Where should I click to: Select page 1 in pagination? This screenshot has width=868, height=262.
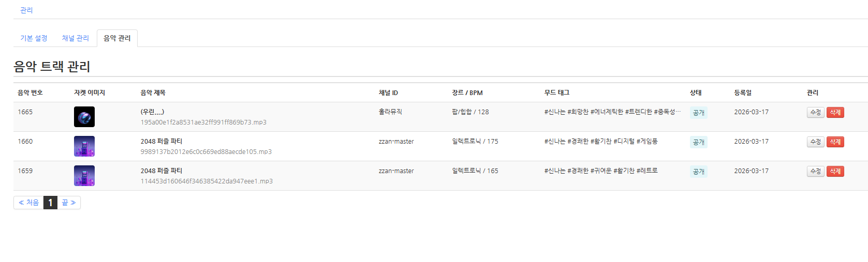click(50, 203)
